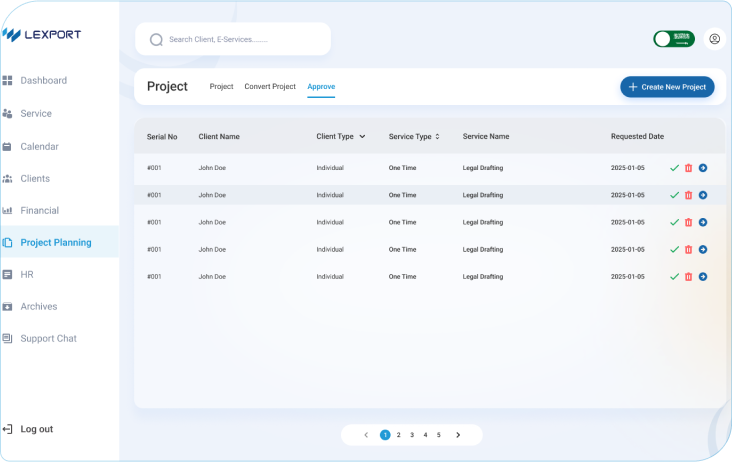Click the Dashboard grid icon in sidebar
The height and width of the screenshot is (462, 733).
8,80
